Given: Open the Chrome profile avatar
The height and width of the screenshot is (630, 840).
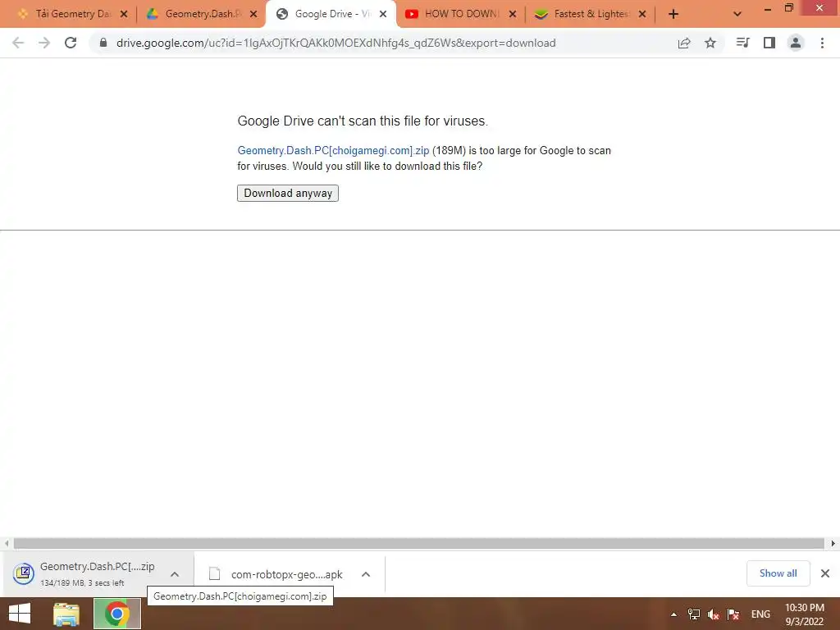Looking at the screenshot, I should (x=796, y=43).
